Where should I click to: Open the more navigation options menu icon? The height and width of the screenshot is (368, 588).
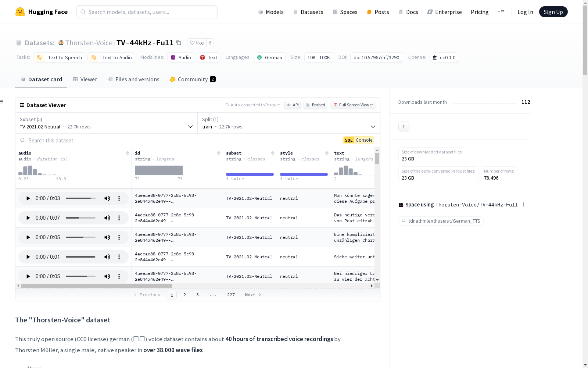click(x=501, y=12)
